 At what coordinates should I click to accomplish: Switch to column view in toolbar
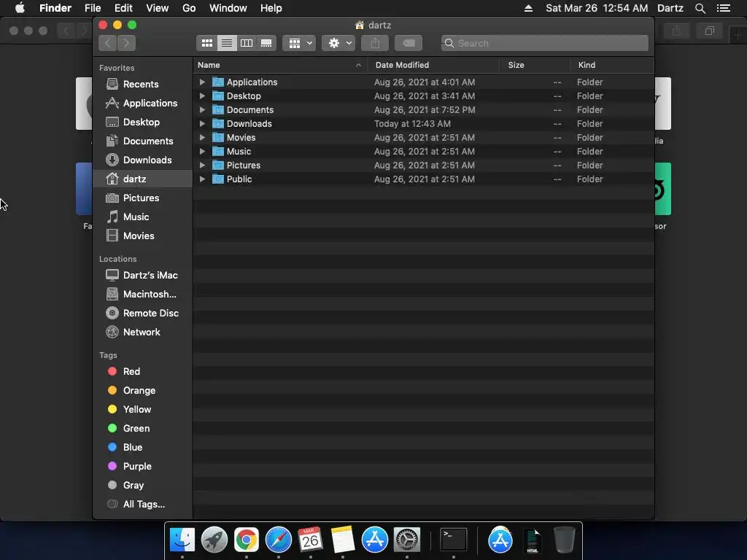[x=247, y=43]
